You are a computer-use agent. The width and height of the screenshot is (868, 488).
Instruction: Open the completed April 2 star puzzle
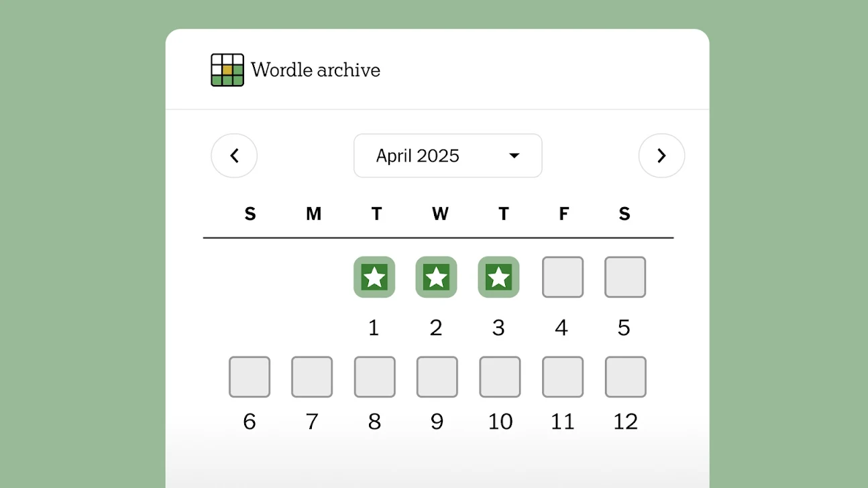pyautogui.click(x=437, y=277)
